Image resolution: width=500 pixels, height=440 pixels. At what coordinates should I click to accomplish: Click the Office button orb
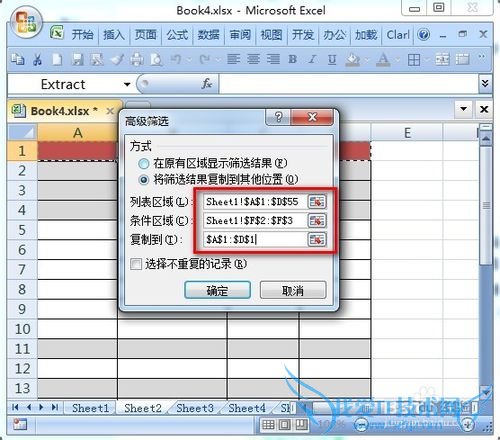(26, 23)
